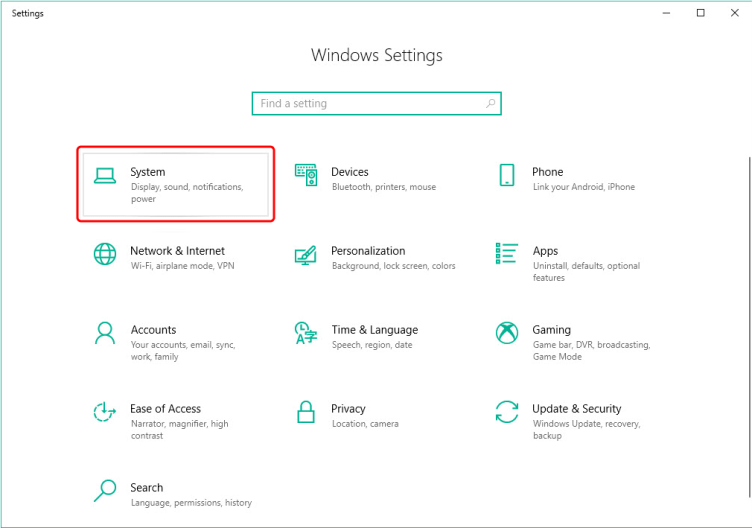Image resolution: width=752 pixels, height=528 pixels.
Task: Click 'Bluetooth, printers, mouse' description
Action: pos(384,187)
